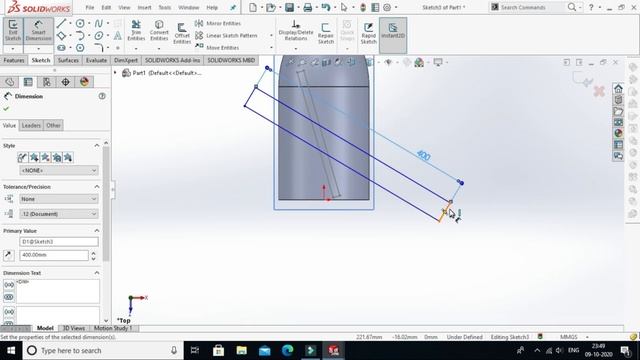Select the Straight Slot tool
640x360 pixels.
(62, 48)
